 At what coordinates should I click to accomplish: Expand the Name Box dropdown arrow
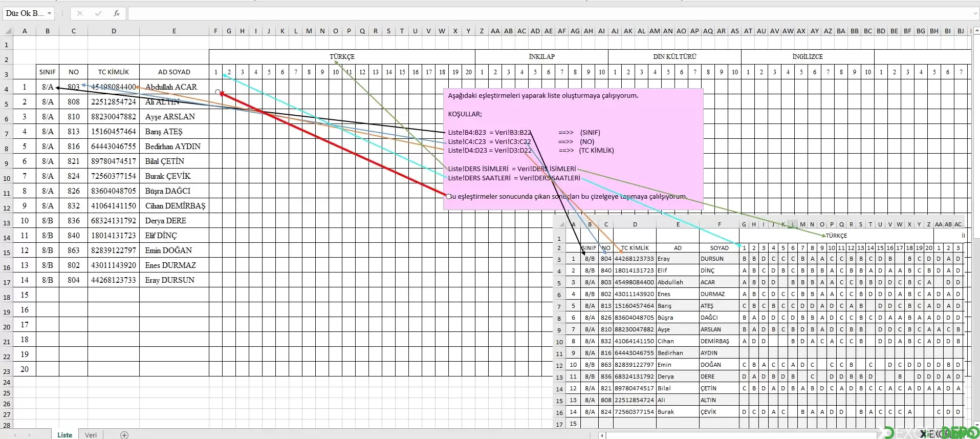[x=49, y=13]
